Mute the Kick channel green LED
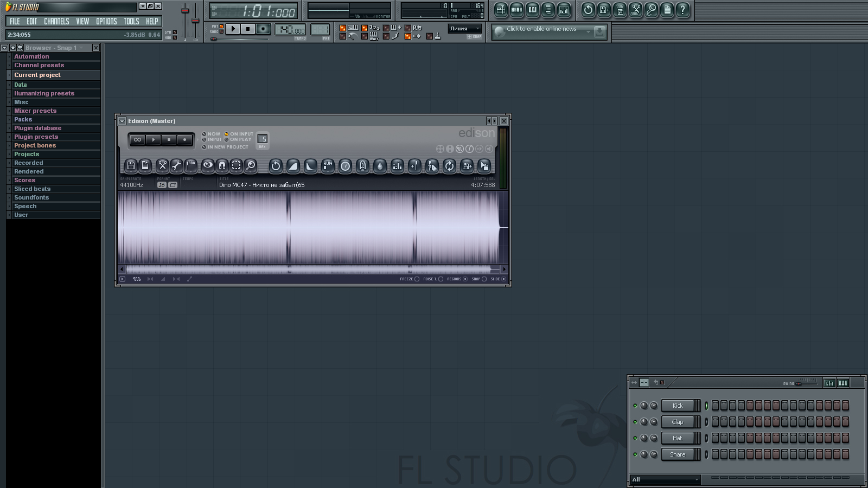 635,406
